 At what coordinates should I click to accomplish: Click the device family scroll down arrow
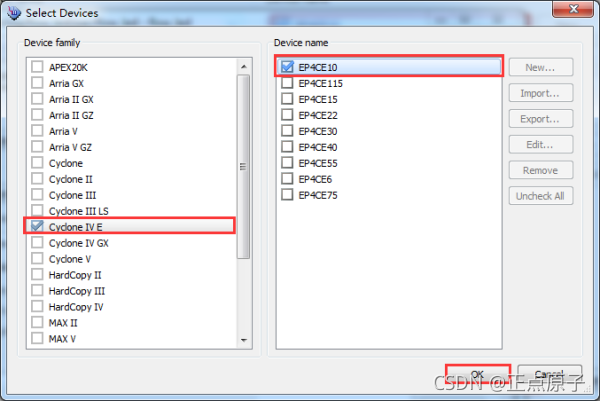click(x=243, y=340)
